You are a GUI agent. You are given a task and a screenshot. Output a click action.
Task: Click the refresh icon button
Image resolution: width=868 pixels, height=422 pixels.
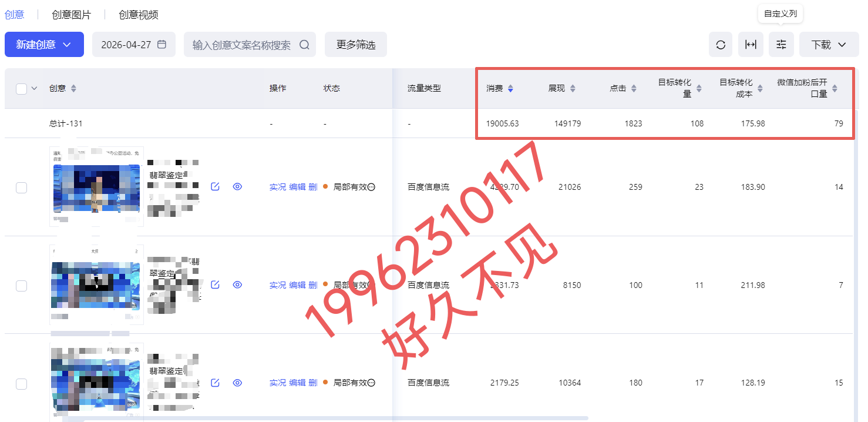click(x=721, y=45)
